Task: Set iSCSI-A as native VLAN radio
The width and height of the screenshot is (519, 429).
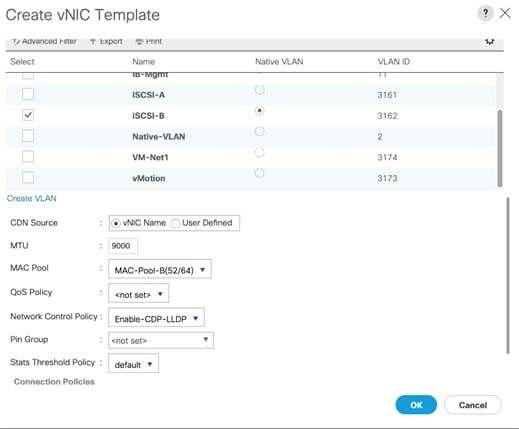Action: pos(259,90)
